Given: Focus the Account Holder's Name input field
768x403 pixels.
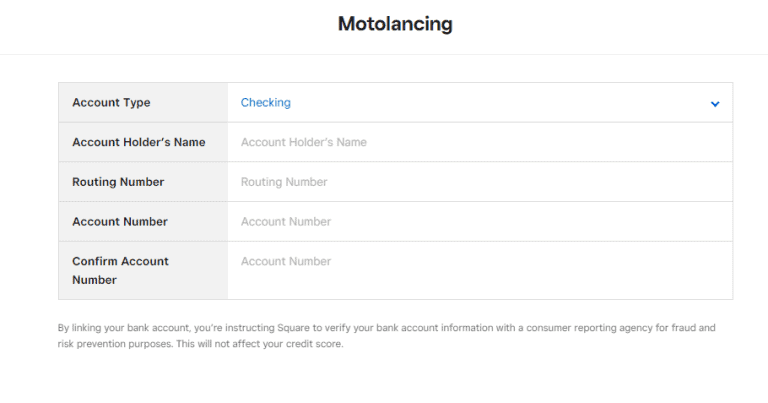Looking at the screenshot, I should 478,142.
